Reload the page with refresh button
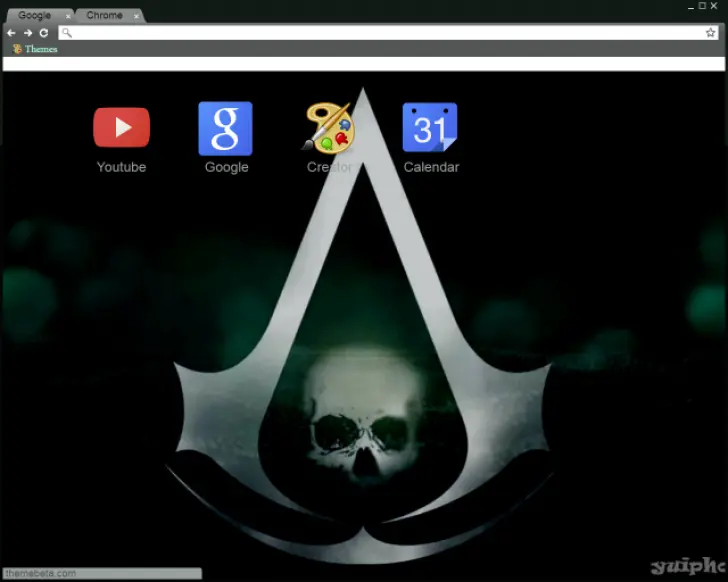This screenshot has width=728, height=582. tap(43, 33)
